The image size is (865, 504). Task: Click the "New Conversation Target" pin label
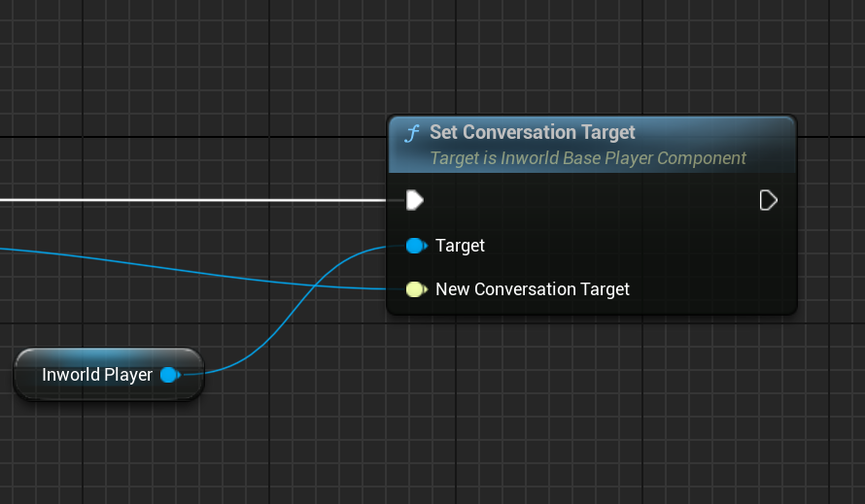[533, 289]
